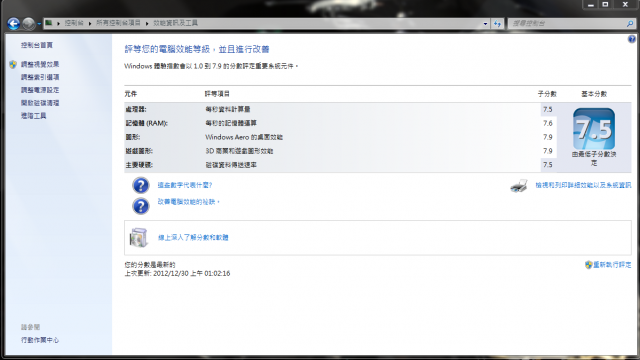Click the memory subscore 7.6
Image resolution: width=640 pixels, height=360 pixels.
(x=547, y=123)
